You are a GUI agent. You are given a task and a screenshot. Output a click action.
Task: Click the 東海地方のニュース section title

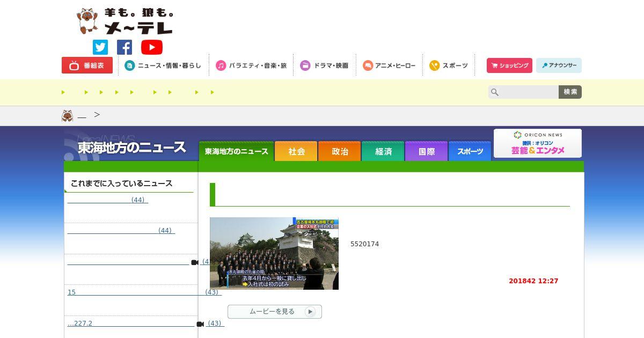(131, 147)
